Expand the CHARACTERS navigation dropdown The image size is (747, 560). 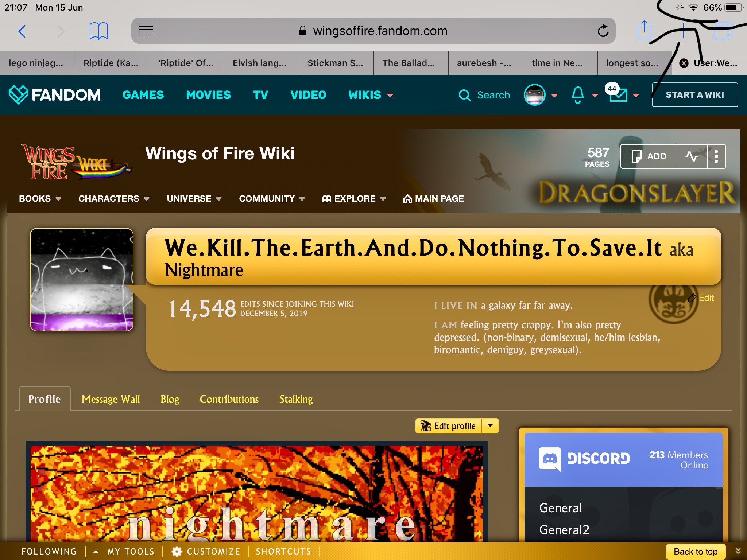coord(114,199)
